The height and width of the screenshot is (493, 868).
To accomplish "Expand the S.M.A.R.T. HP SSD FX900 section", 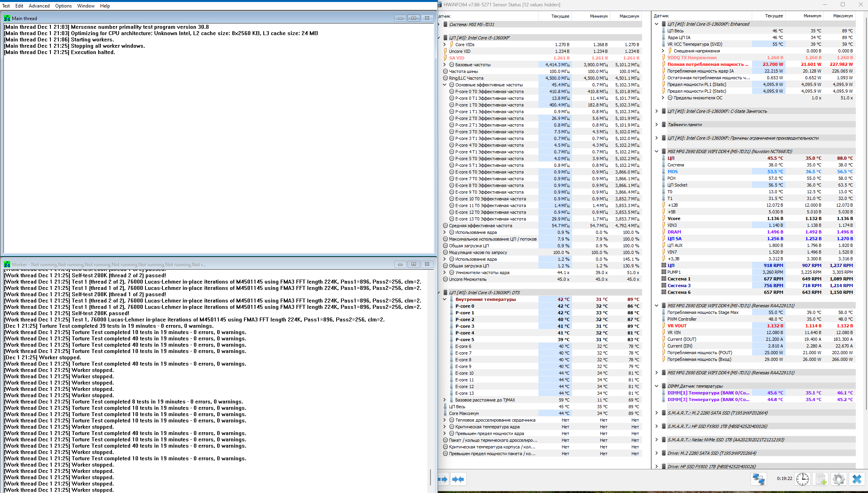I will (657, 426).
